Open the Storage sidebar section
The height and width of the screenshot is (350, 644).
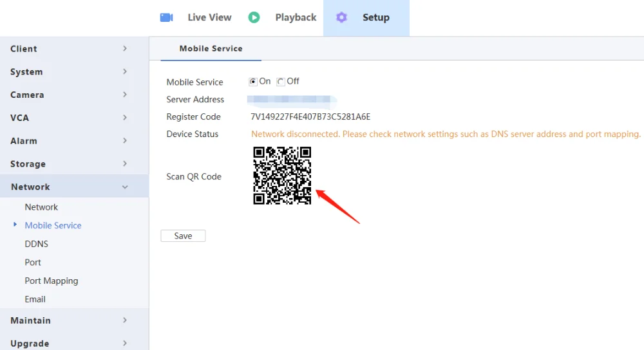[x=74, y=163]
